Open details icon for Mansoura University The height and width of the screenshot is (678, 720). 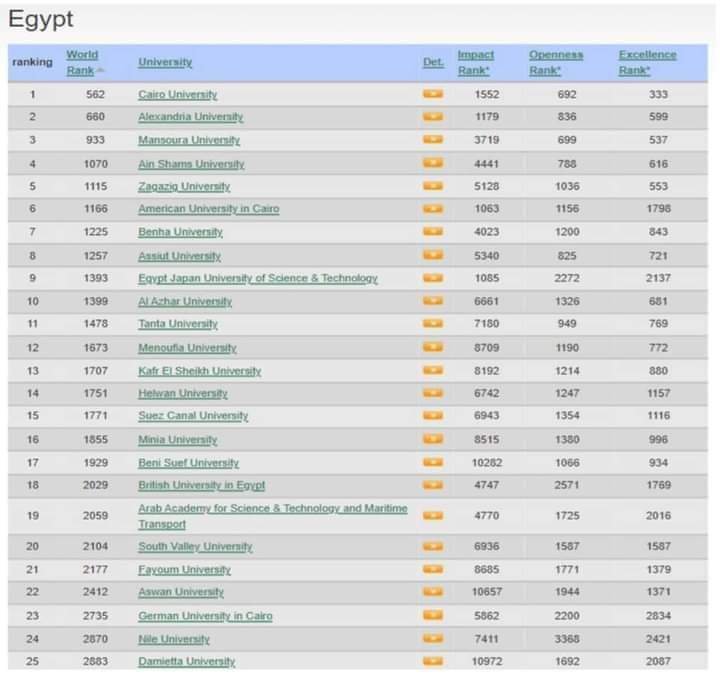tap(433, 139)
